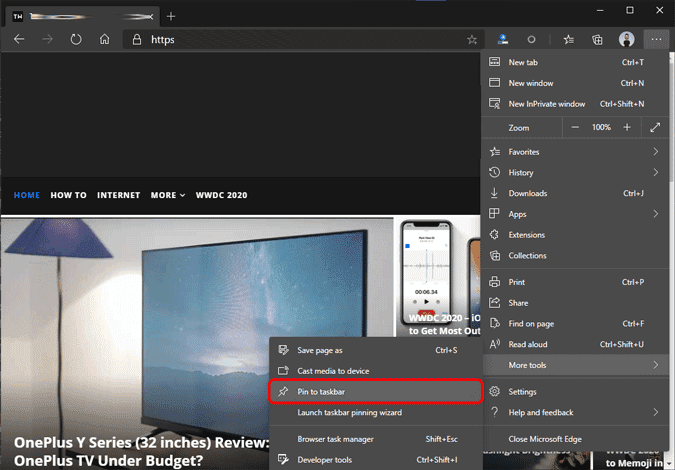Image resolution: width=675 pixels, height=470 pixels.
Task: Increase zoom with the plus button
Action: pos(627,127)
